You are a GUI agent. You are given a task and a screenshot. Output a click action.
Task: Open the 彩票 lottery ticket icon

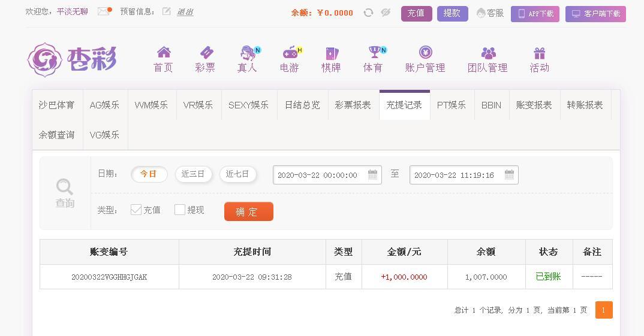click(206, 53)
